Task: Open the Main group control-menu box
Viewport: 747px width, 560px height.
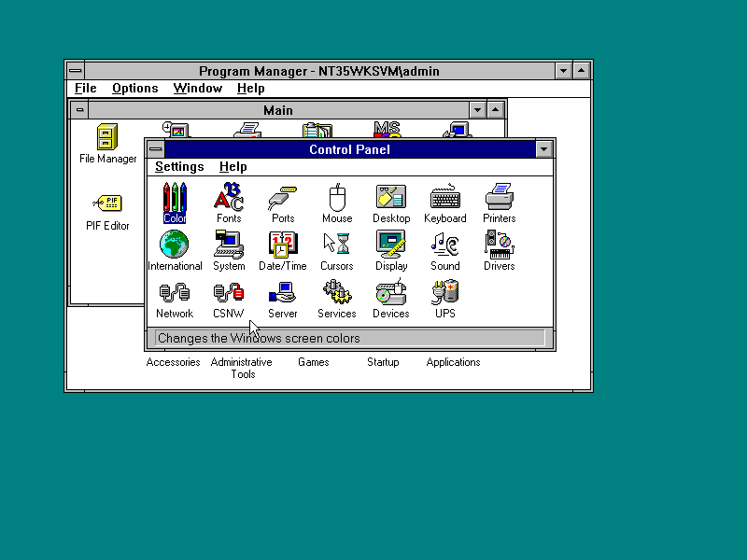Action: tap(79, 110)
